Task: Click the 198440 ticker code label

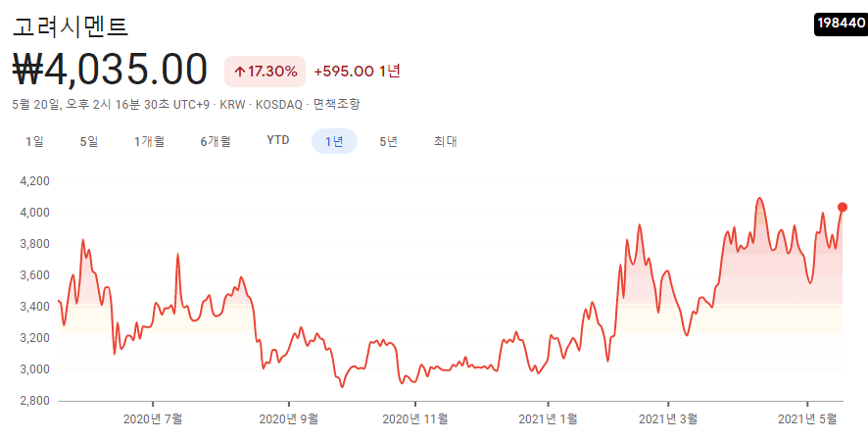Action: (x=841, y=24)
